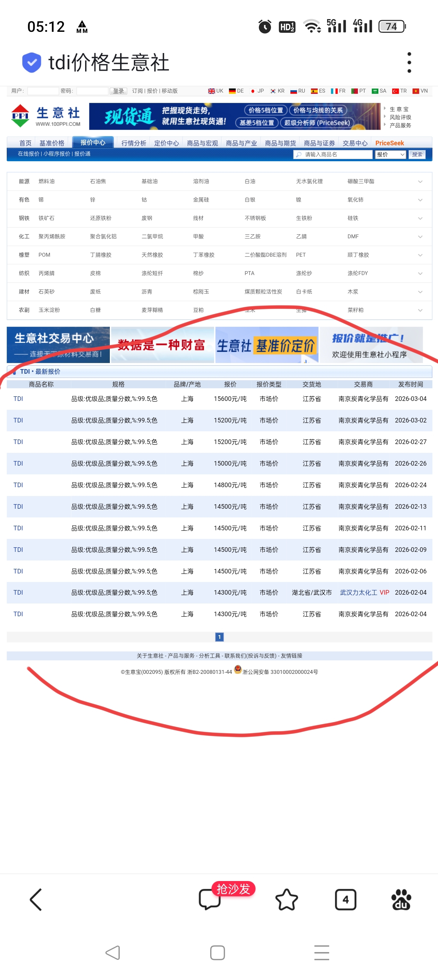The height and width of the screenshot is (980, 438).
Task: Open the 友情链接 footer link
Action: pos(291,655)
